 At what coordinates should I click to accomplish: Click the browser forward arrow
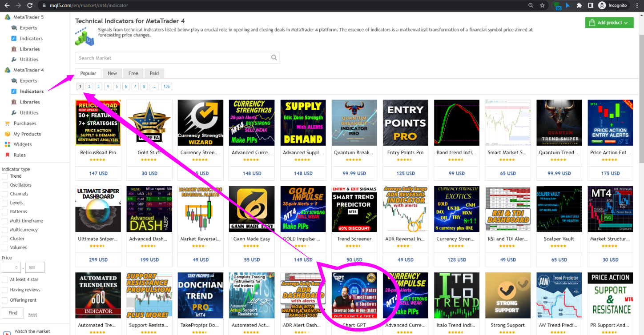click(18, 5)
